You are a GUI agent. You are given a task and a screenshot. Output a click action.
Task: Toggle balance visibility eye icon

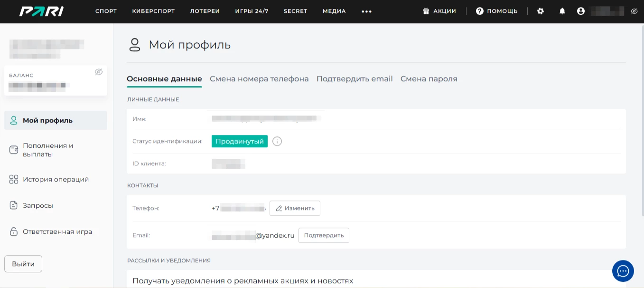click(99, 72)
